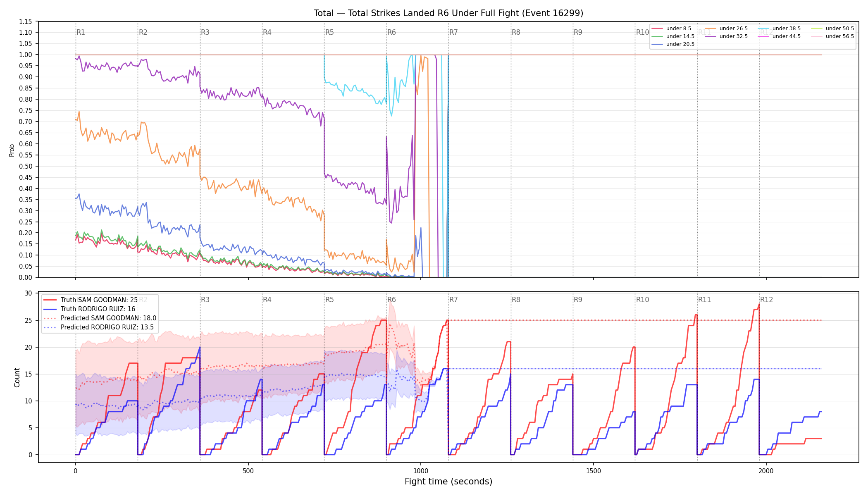Click the R1 round marker in probability chart
The width and height of the screenshot is (868, 496).
(x=81, y=32)
